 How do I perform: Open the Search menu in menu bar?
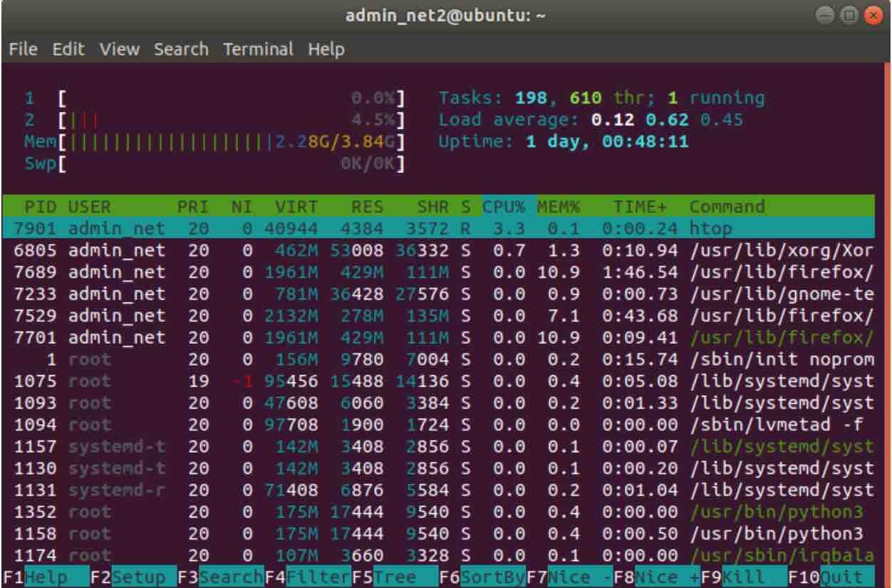click(x=182, y=50)
